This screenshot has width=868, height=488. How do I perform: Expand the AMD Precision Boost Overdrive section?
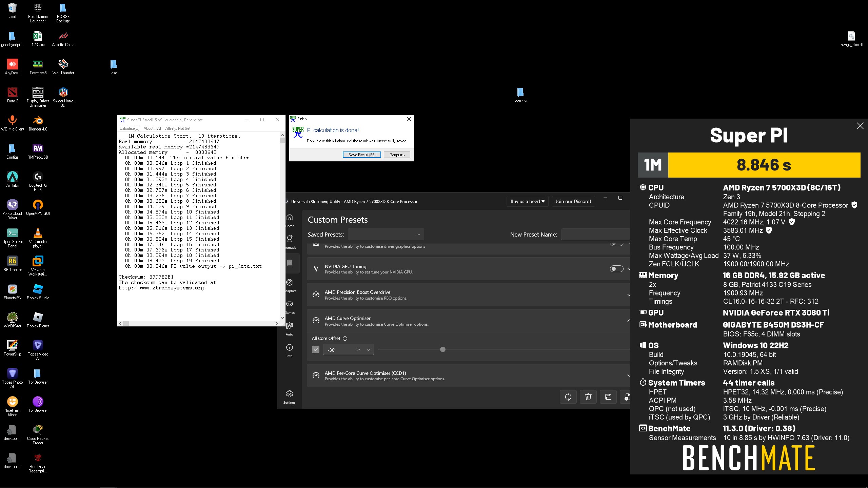(x=628, y=295)
